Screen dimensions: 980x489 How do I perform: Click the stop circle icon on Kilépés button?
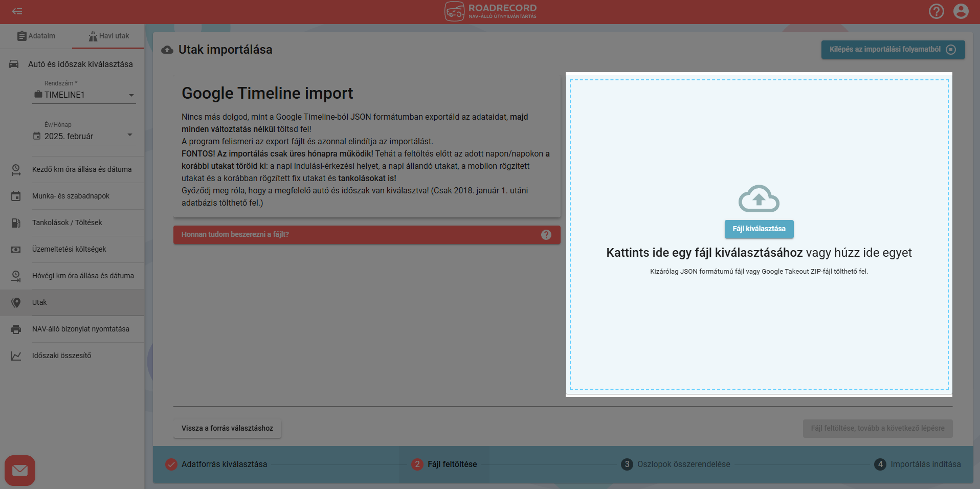tap(951, 50)
